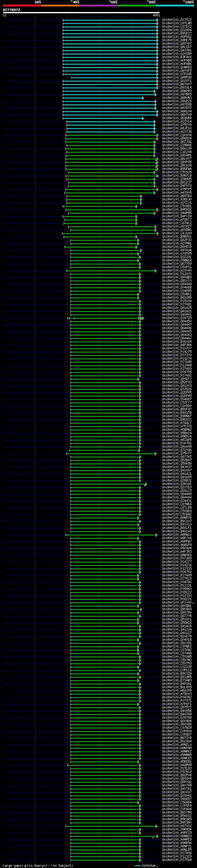Select the AV770972 query name
Screen dimensions: 197x868
point(11,10)
